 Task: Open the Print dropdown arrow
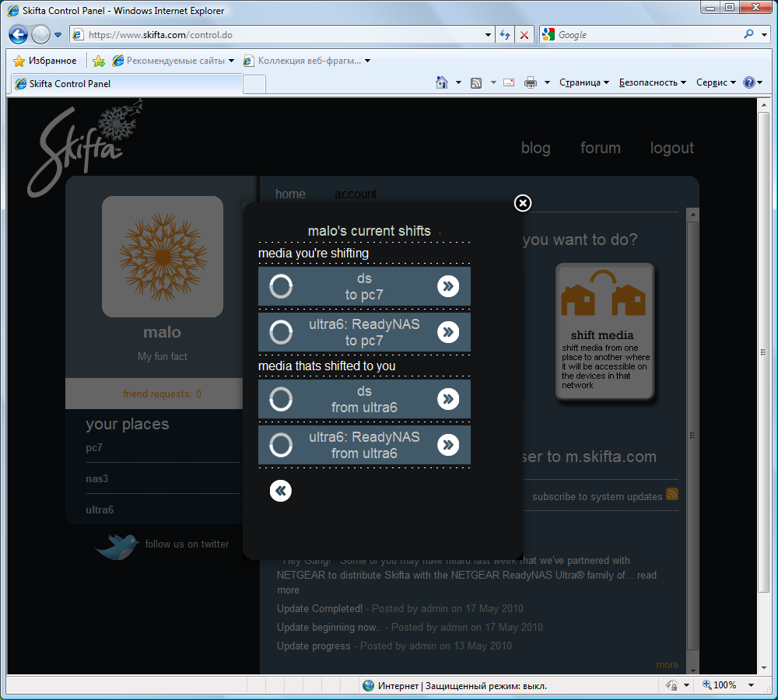tap(547, 82)
